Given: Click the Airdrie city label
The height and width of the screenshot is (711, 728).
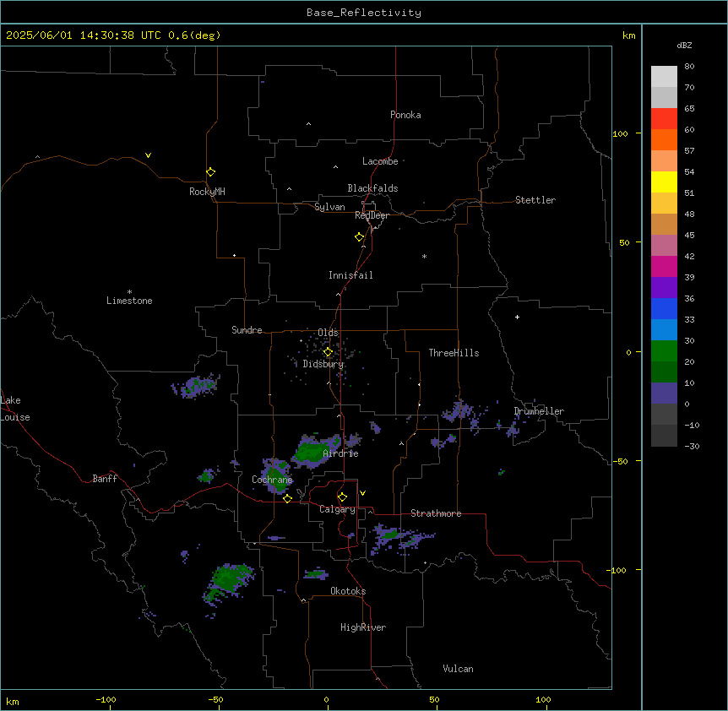Looking at the screenshot, I should click(x=340, y=453).
